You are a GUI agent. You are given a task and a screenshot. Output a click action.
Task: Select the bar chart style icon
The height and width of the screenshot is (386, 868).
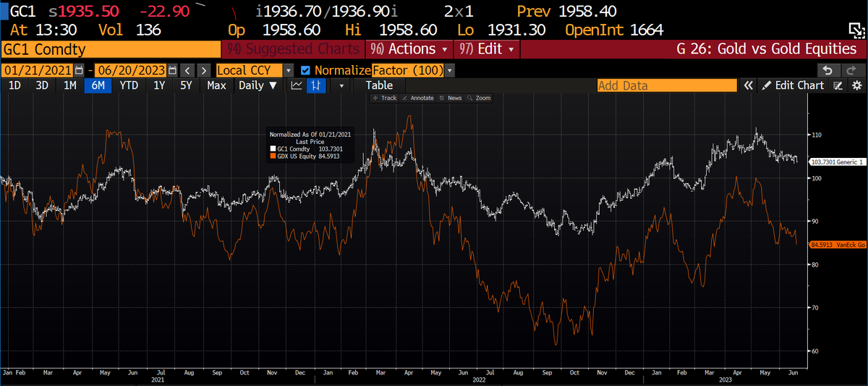pos(317,85)
